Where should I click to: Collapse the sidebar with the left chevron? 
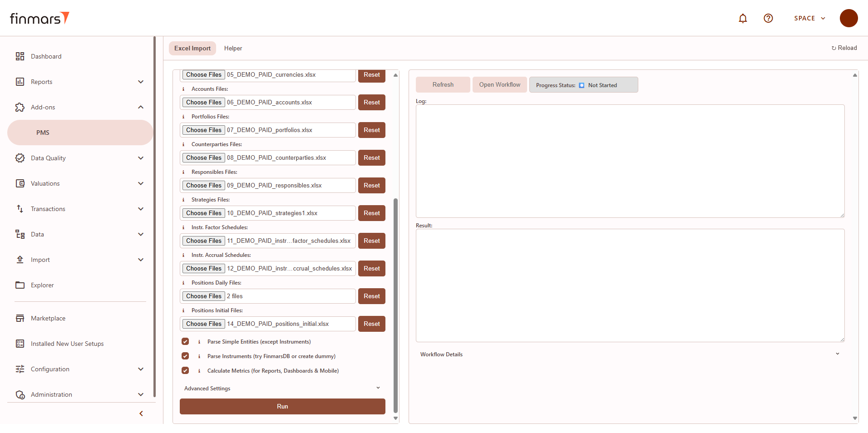coord(141,413)
